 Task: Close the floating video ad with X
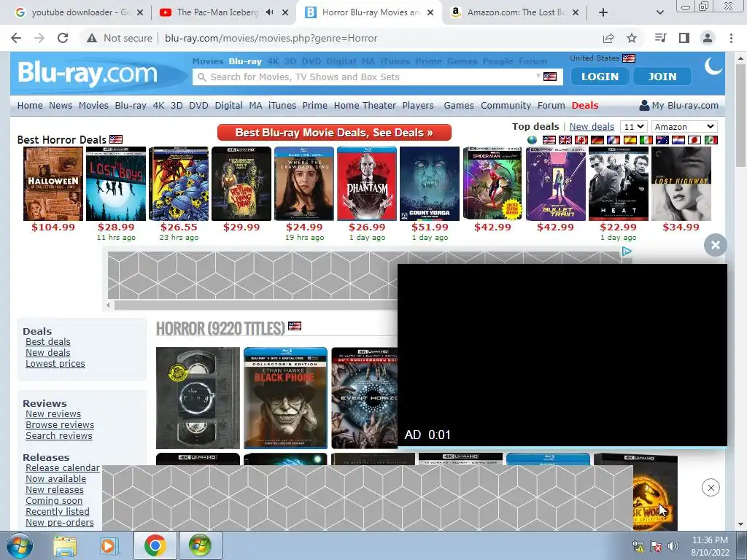pyautogui.click(x=715, y=245)
